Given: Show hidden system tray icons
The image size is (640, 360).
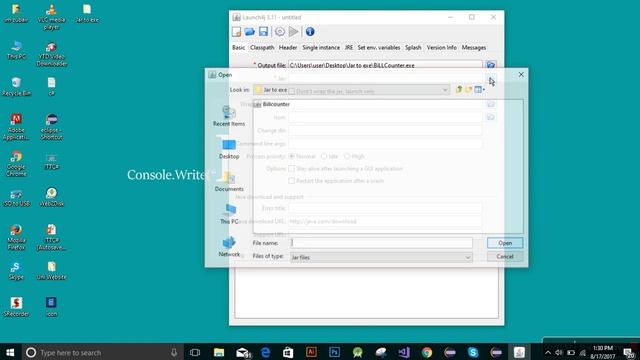Looking at the screenshot, I should pyautogui.click(x=548, y=353).
